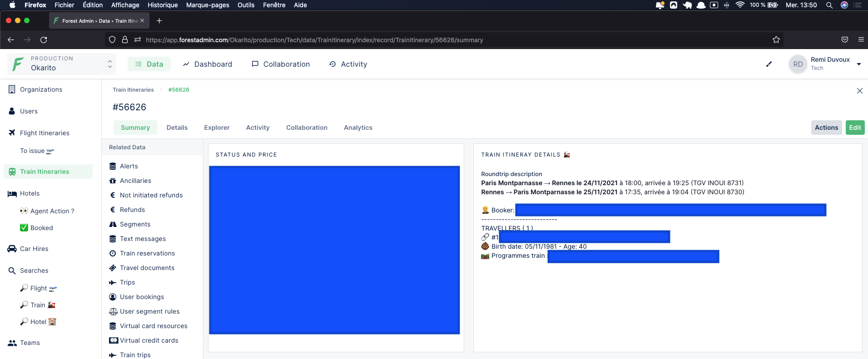The image size is (868, 359).
Task: Click the Searches magnifier icon in sidebar
Action: [12, 271]
